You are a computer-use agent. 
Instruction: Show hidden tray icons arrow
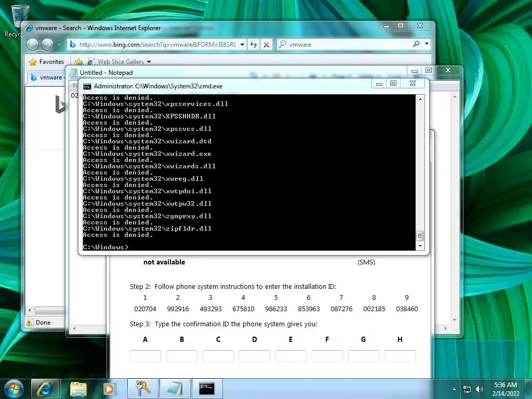454,389
